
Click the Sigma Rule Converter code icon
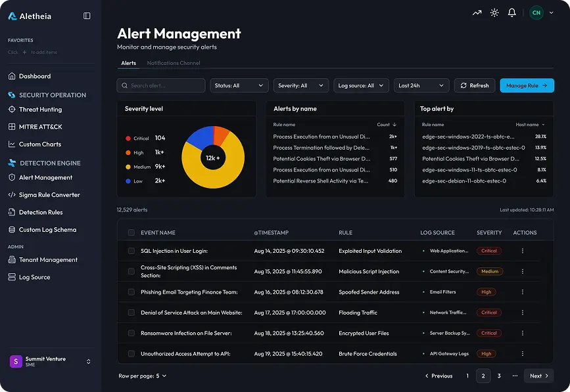[x=12, y=195]
